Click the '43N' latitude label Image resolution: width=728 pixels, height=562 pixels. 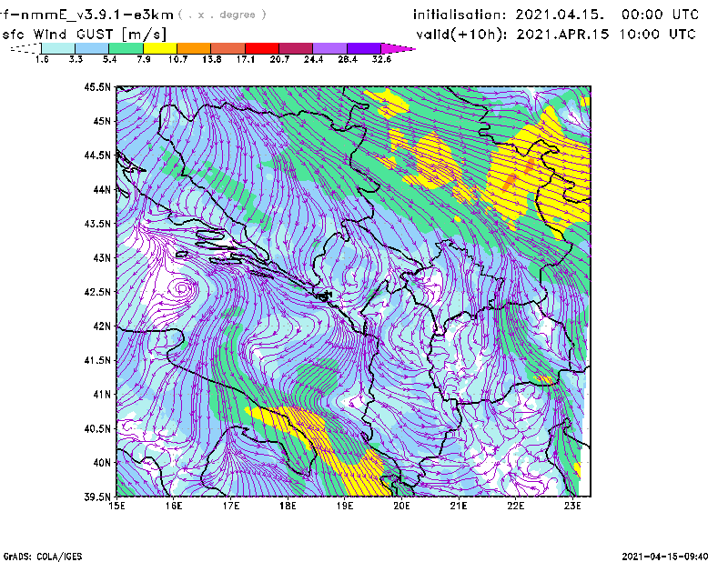(x=102, y=257)
